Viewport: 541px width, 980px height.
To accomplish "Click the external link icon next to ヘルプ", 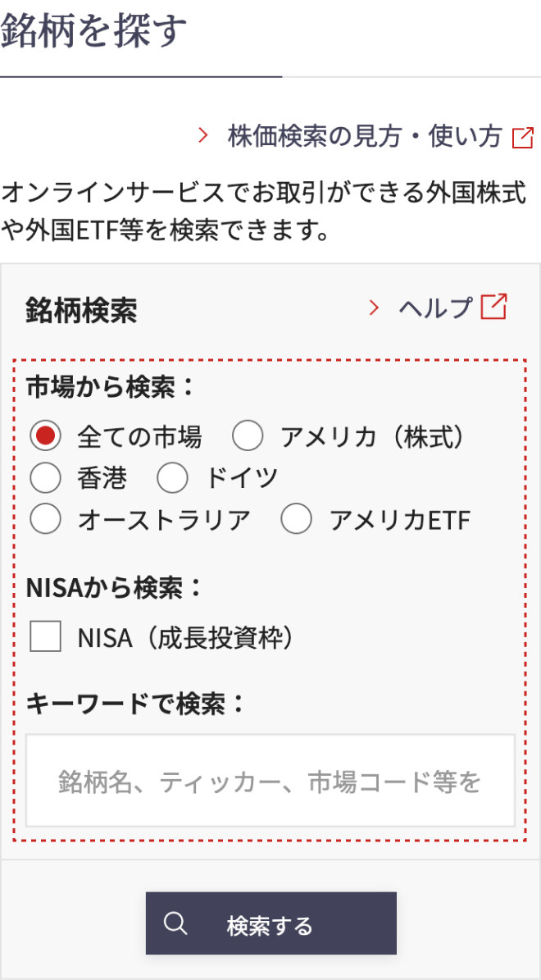I will point(493,307).
